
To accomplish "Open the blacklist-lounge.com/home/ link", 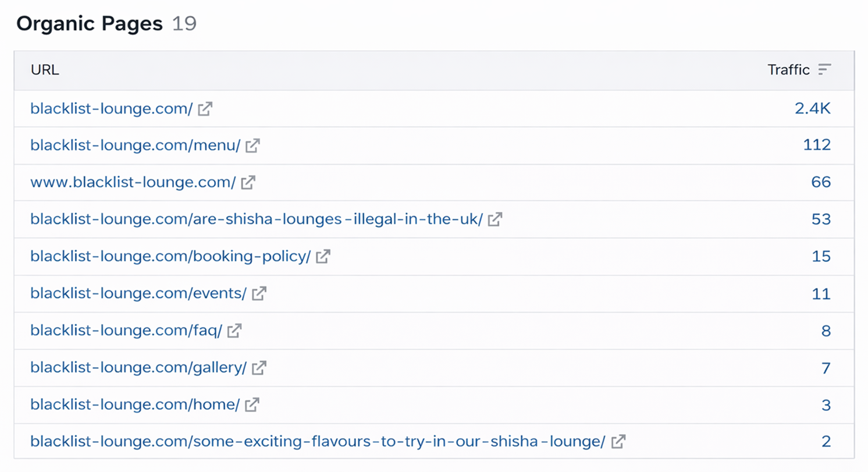I will tap(135, 404).
